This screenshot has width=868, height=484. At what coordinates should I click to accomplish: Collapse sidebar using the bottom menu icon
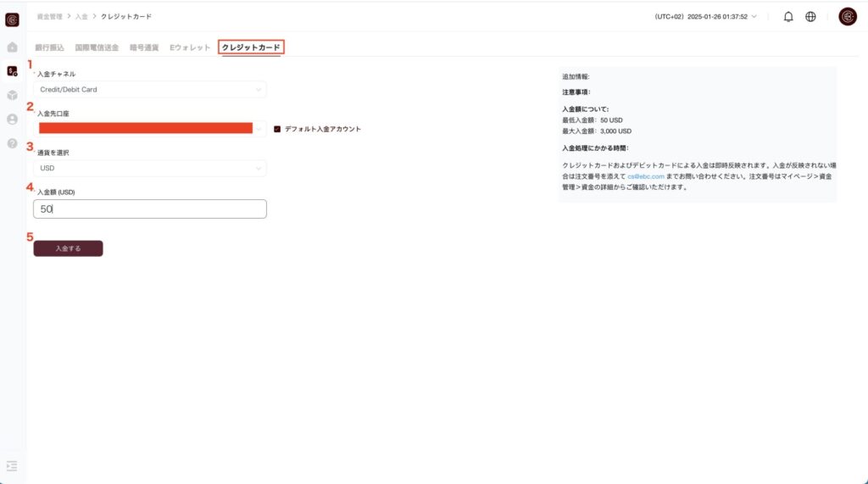12,466
